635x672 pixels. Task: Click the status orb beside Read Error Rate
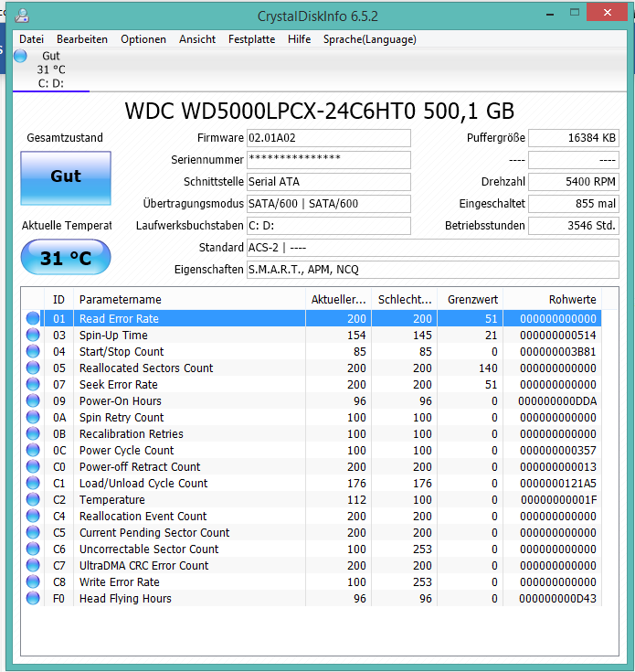pyautogui.click(x=33, y=318)
